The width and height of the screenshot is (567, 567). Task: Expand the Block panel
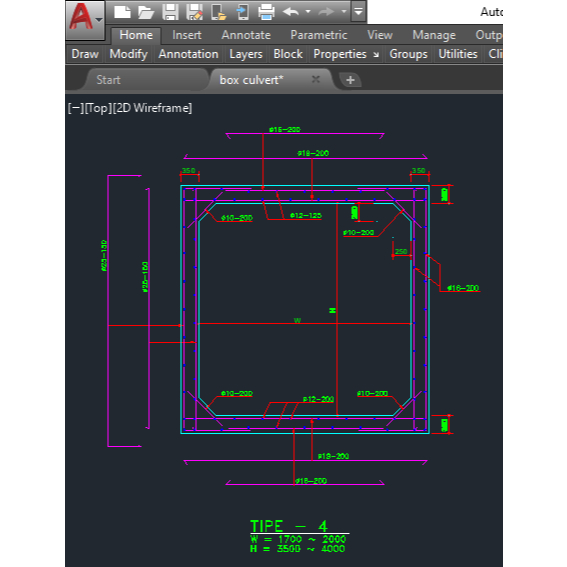tap(288, 54)
